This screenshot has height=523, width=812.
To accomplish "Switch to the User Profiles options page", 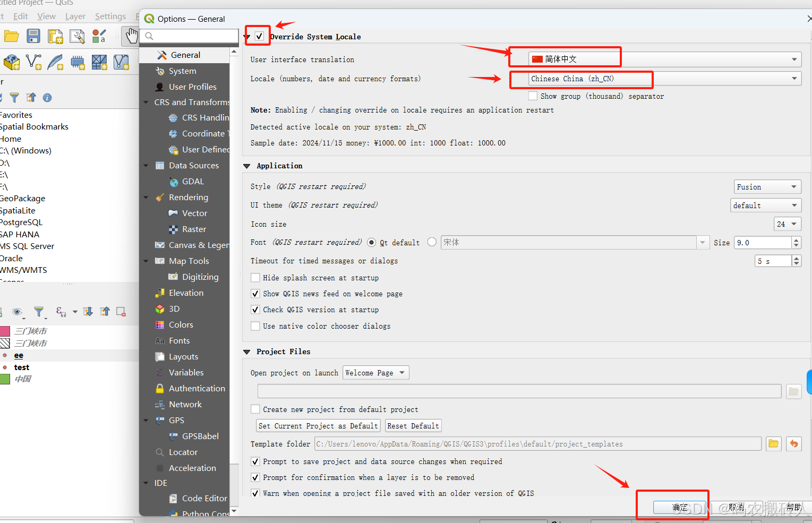I will pyautogui.click(x=192, y=87).
